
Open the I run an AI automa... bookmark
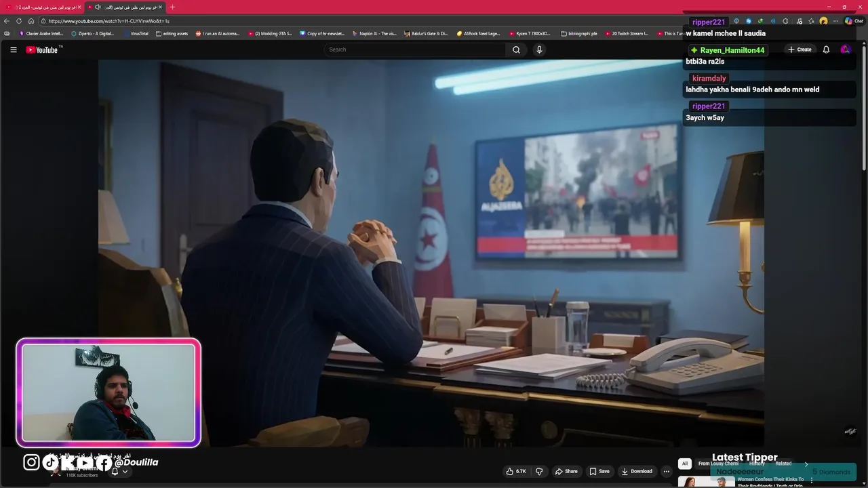pyautogui.click(x=218, y=33)
